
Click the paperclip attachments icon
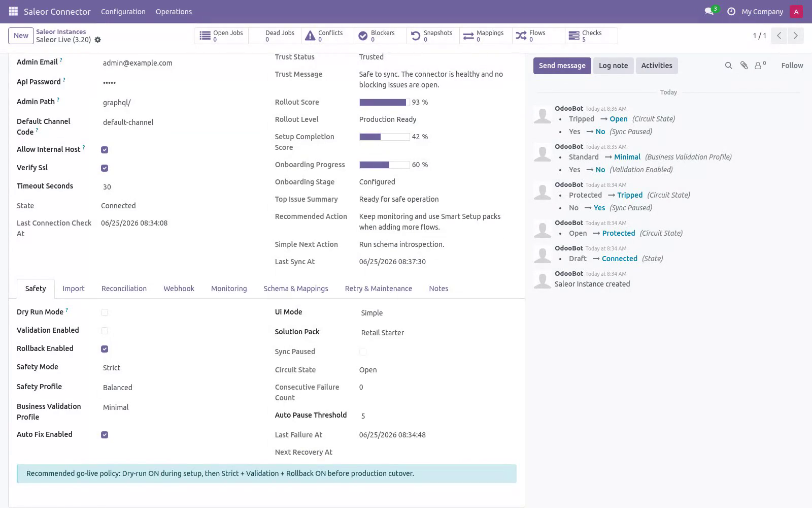click(744, 66)
